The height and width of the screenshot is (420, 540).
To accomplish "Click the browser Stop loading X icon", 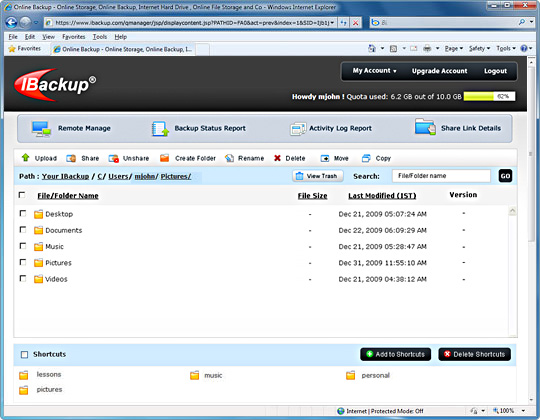I will coord(355,23).
